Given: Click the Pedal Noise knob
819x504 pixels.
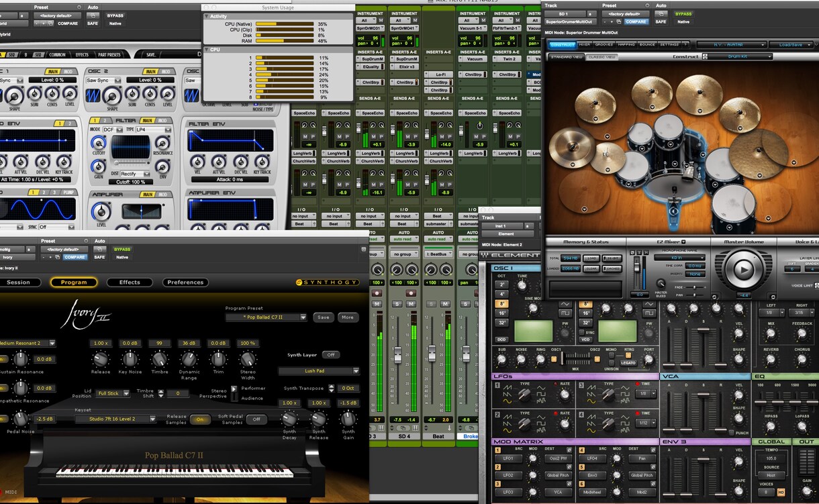Looking at the screenshot, I should [21, 419].
